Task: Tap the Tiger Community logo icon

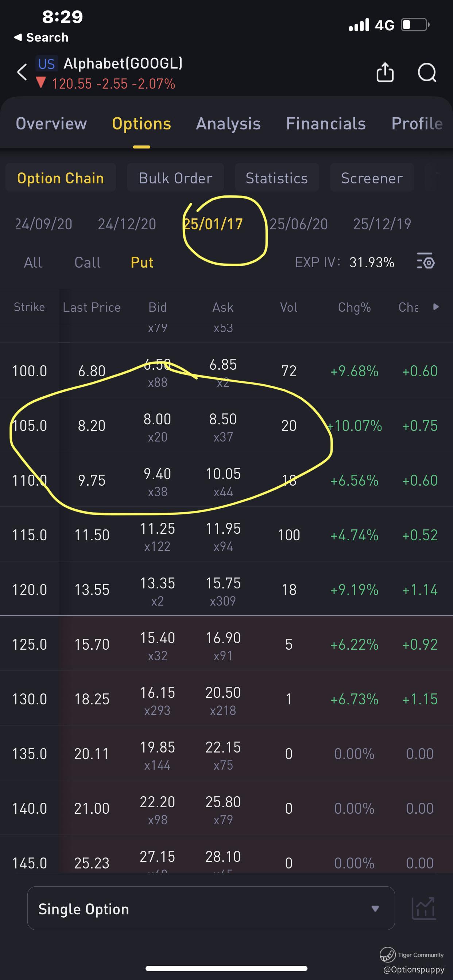Action: 387,954
